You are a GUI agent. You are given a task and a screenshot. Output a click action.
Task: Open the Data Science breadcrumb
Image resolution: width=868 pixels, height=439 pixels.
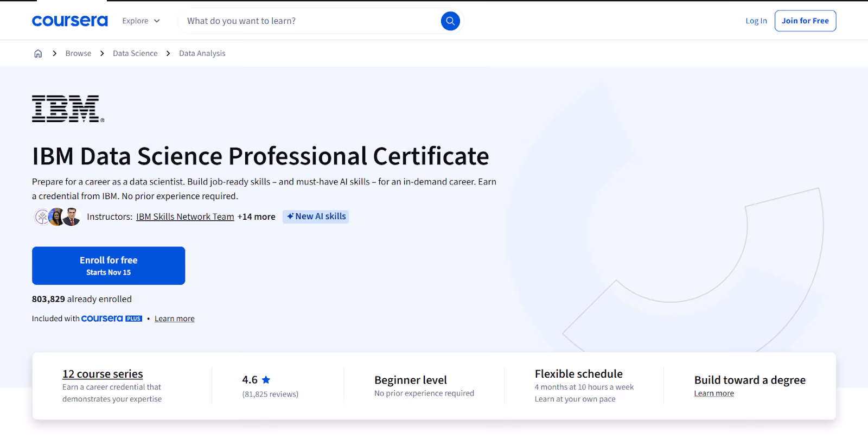(135, 53)
